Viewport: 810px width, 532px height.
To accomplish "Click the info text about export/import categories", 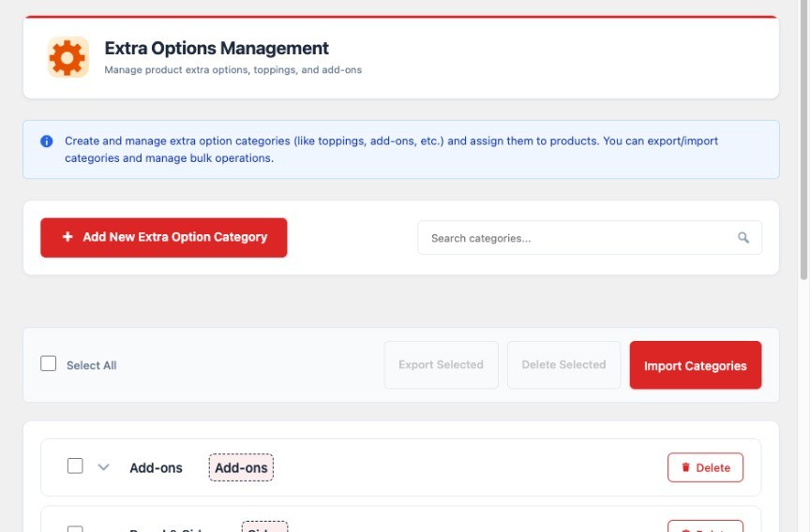I will pos(391,150).
